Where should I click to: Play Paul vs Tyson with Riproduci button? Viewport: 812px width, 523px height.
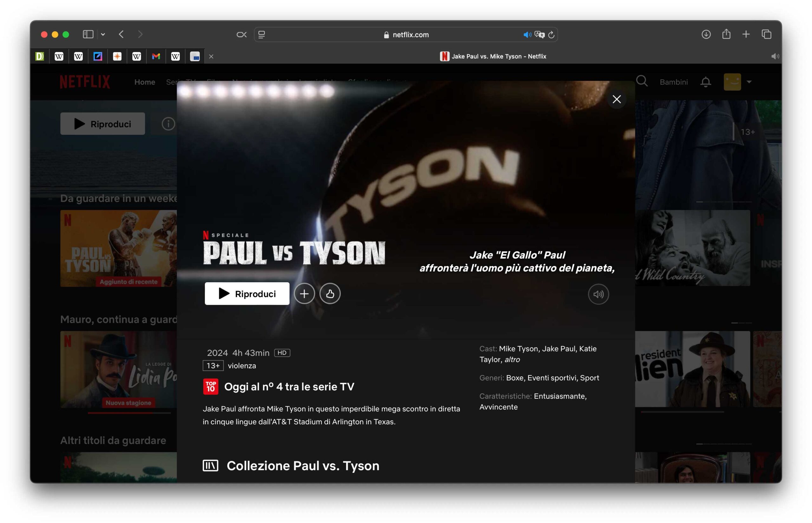tap(247, 294)
